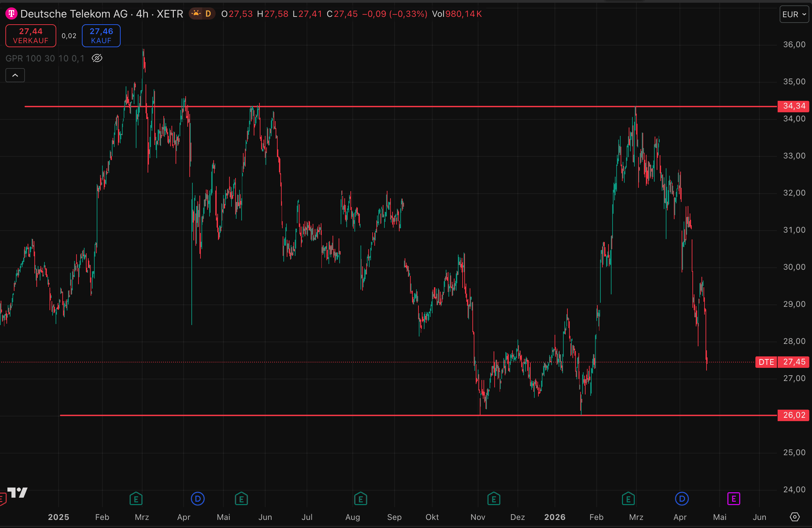The image size is (812, 528).
Task: Click the 26,02 support line price label
Action: (793, 415)
